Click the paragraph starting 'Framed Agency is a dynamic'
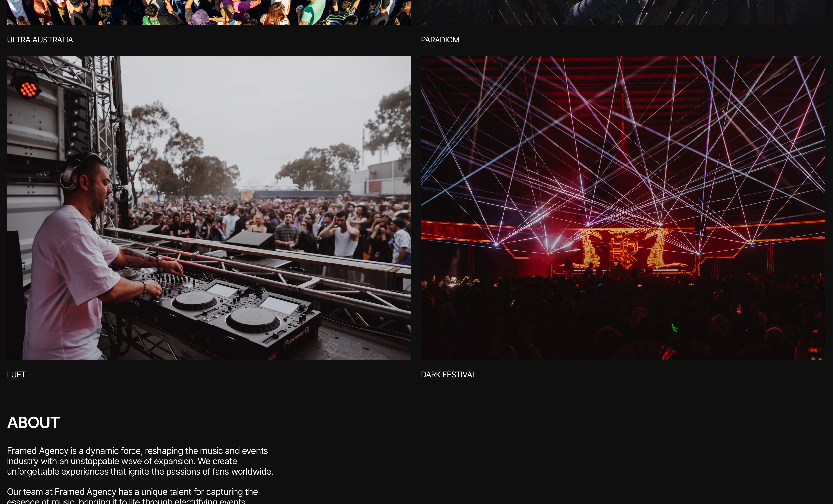833x504 pixels. pyautogui.click(x=140, y=461)
